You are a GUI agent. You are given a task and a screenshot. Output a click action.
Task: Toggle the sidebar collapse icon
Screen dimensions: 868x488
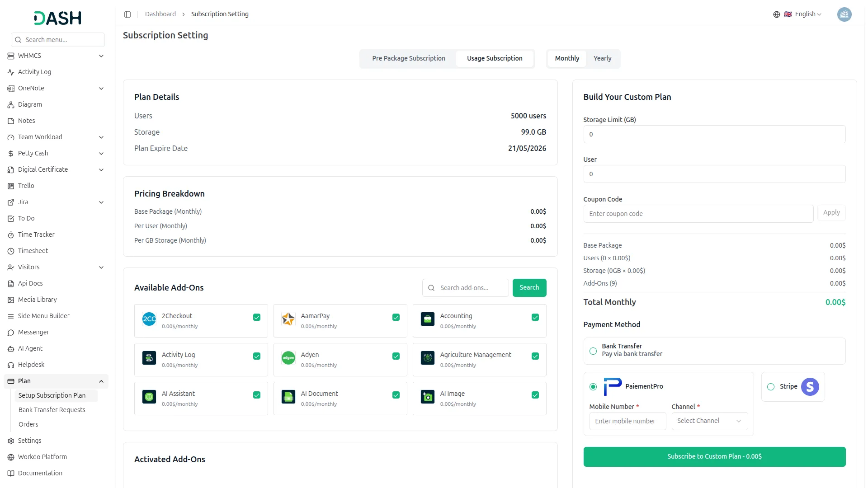point(127,14)
